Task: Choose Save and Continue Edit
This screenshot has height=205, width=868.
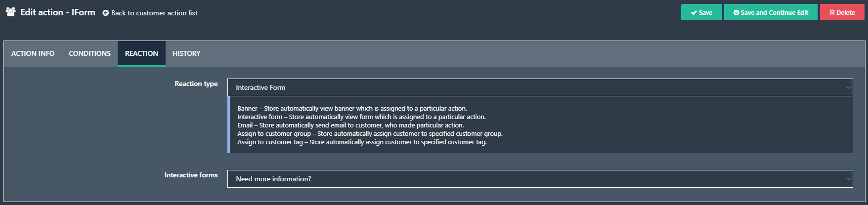Action: click(x=771, y=12)
